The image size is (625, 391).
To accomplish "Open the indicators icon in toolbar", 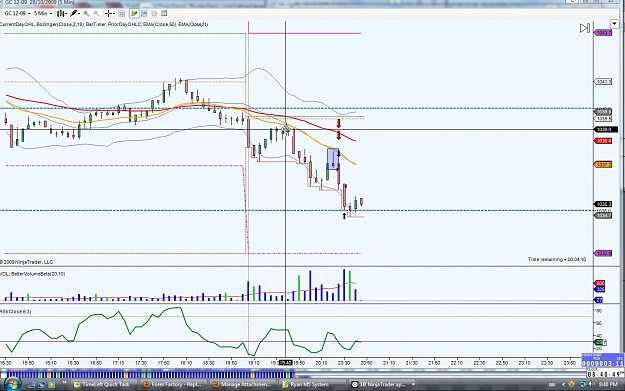I will (x=144, y=14).
